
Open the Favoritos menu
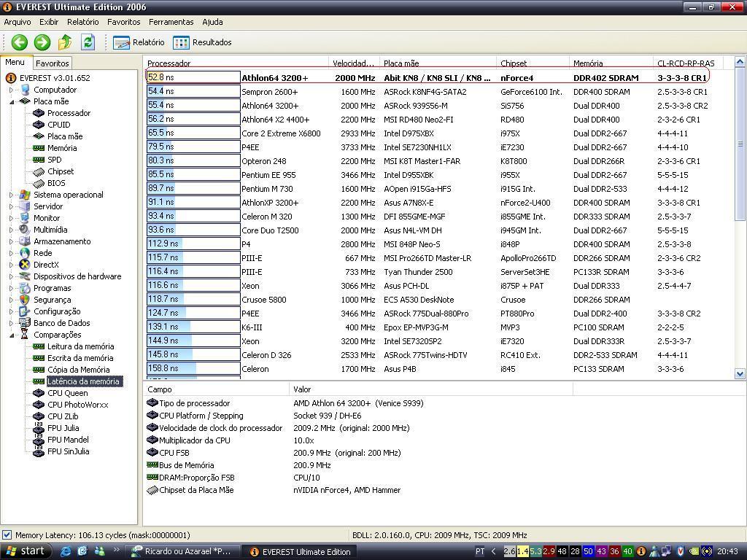pyautogui.click(x=124, y=22)
